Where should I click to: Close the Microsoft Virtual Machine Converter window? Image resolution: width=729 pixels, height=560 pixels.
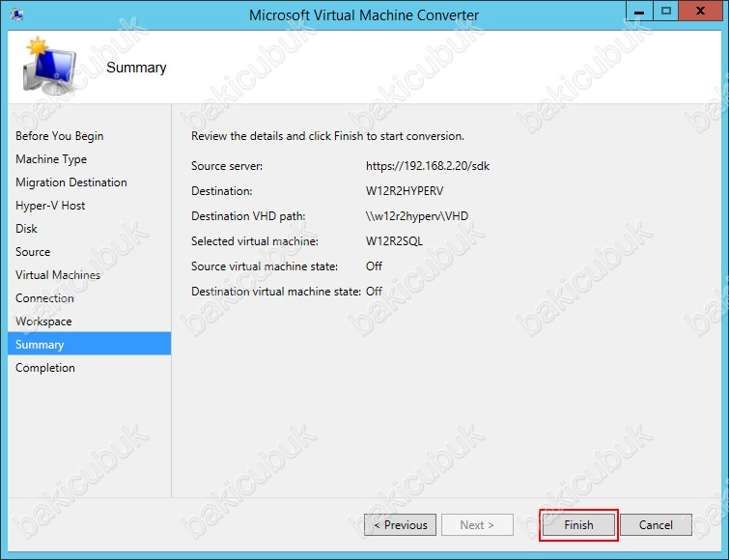point(699,12)
